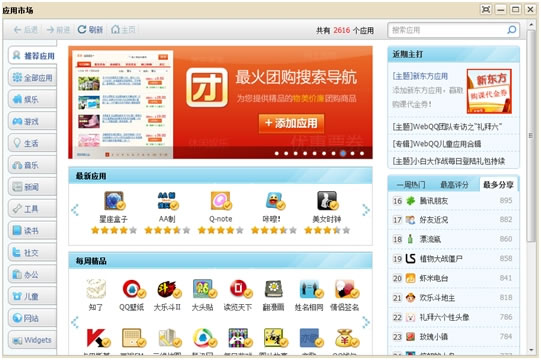Open 植物大战僵尸 in ranking list
The width and height of the screenshot is (541, 360).
[453, 259]
